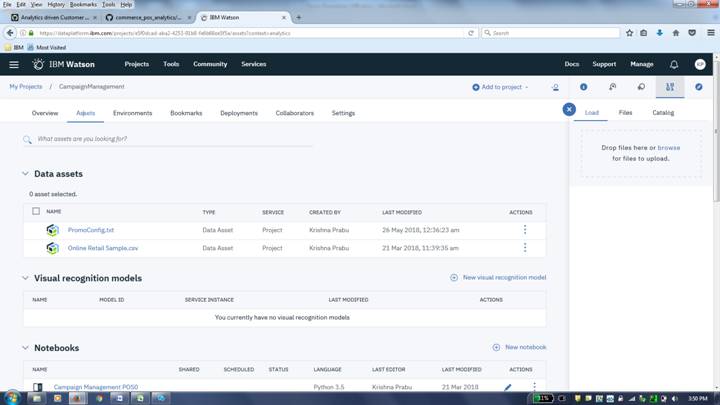Viewport: 720px width, 405px height.
Task: Click browse to upload files
Action: point(669,147)
